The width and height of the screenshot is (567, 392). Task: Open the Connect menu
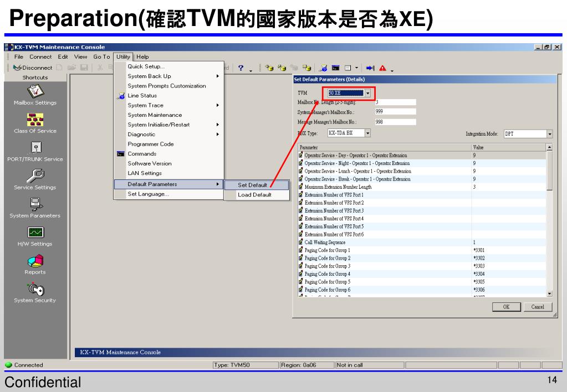40,56
